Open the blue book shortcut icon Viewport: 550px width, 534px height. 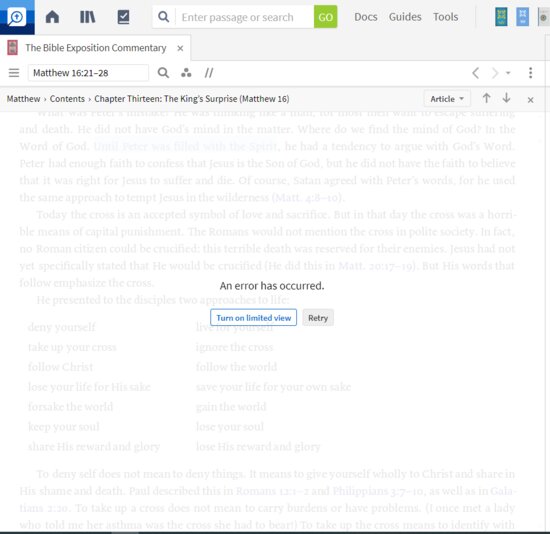522,17
